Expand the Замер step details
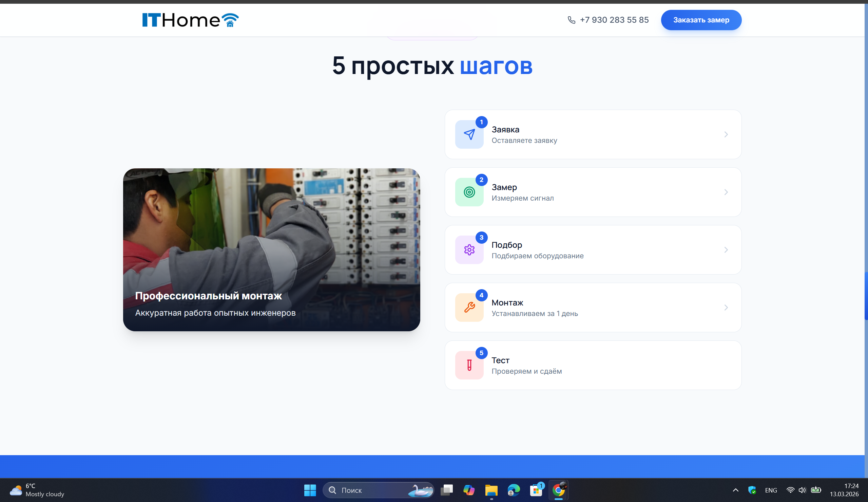The image size is (868, 502). [726, 192]
